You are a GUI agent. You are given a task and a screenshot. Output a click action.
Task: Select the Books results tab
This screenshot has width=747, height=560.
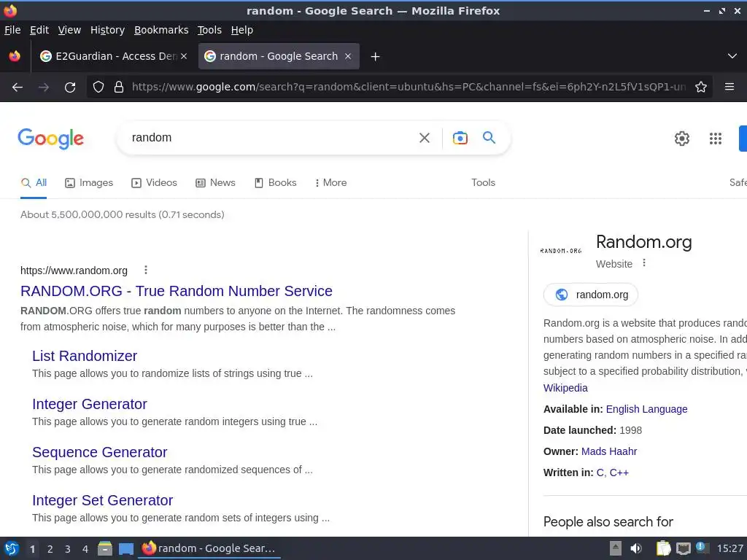(x=275, y=183)
